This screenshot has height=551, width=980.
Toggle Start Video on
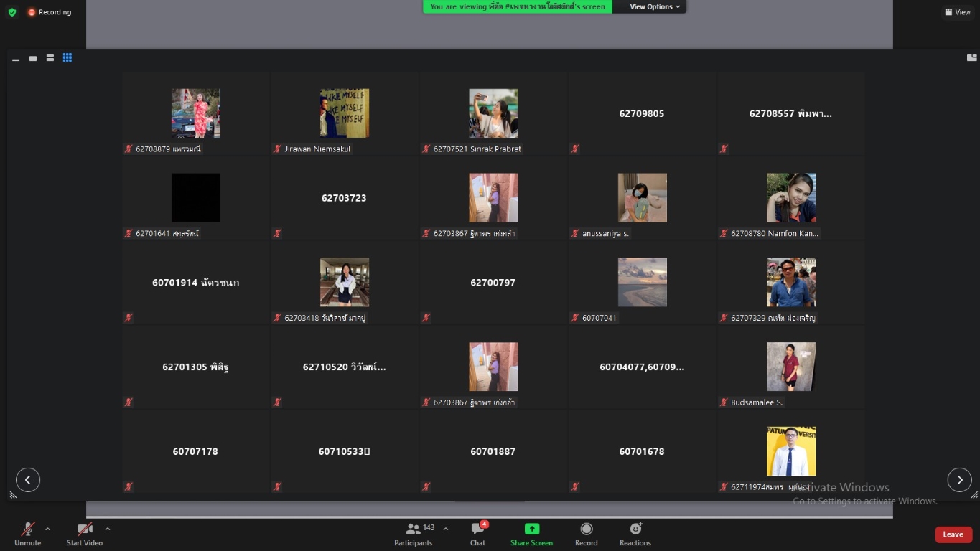tap(85, 534)
